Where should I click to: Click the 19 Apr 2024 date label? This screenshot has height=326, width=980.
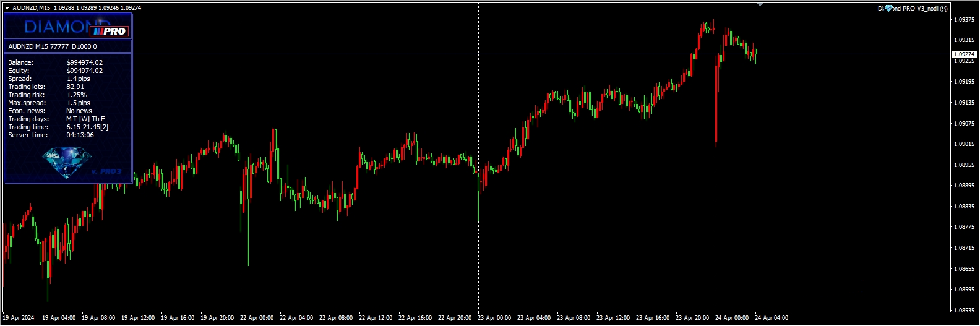pos(19,318)
